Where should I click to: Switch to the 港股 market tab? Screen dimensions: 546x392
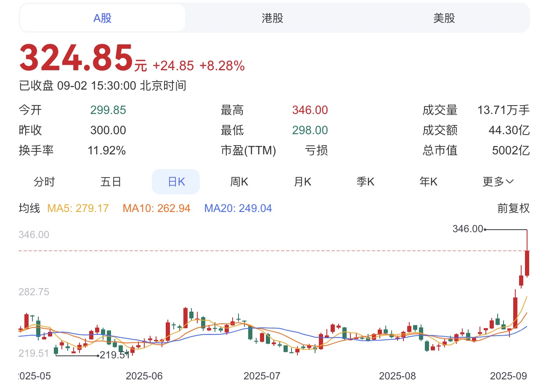coord(273,18)
